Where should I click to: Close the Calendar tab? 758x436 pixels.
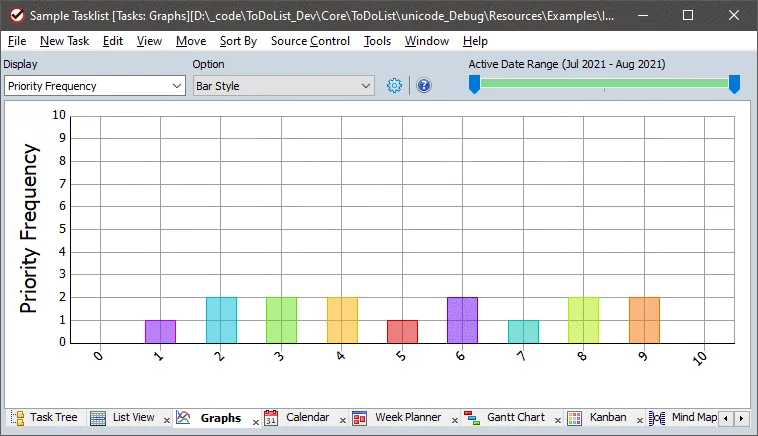[x=342, y=422]
